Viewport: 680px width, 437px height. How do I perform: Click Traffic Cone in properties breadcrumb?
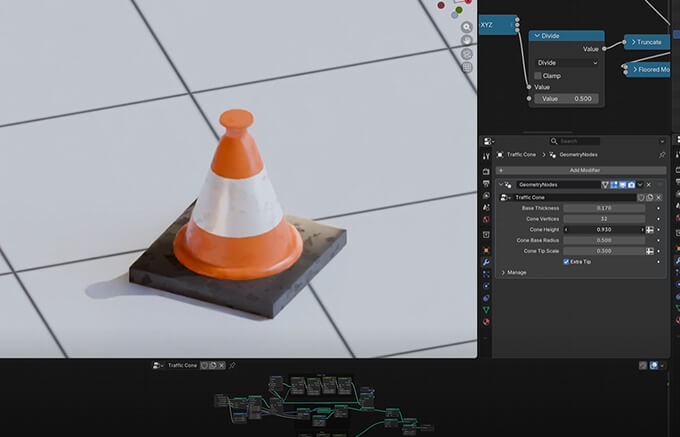[520, 155]
